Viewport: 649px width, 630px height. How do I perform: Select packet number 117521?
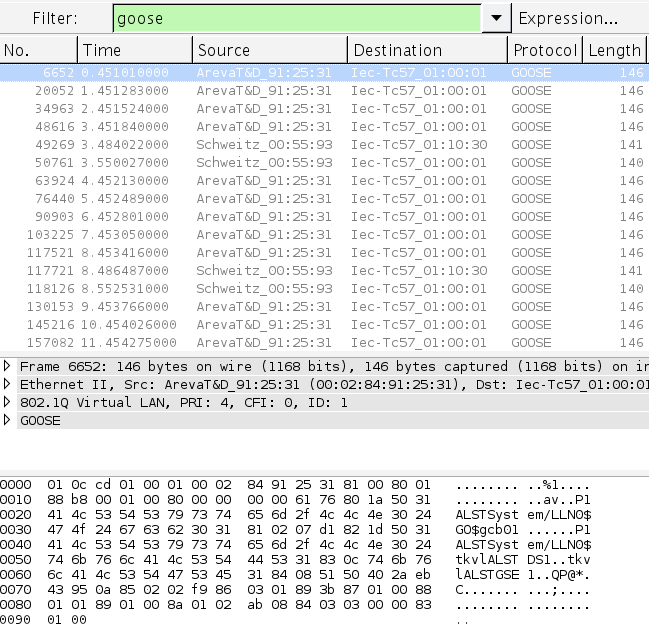click(324, 252)
